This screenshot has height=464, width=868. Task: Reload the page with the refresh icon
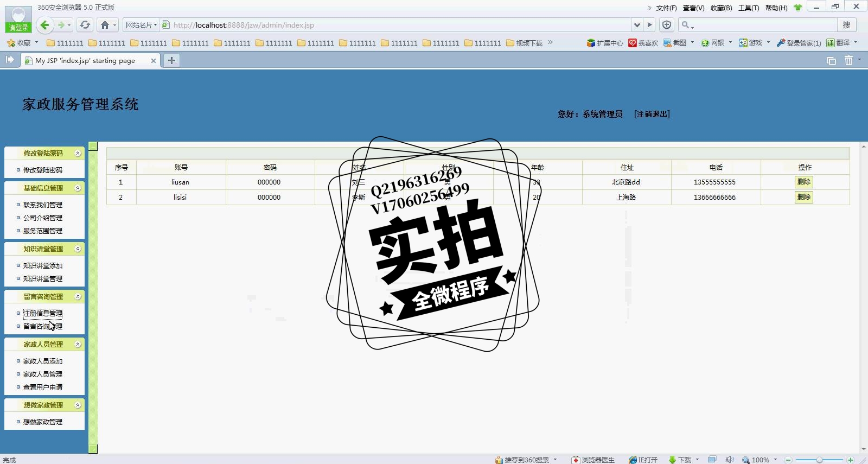(85, 25)
